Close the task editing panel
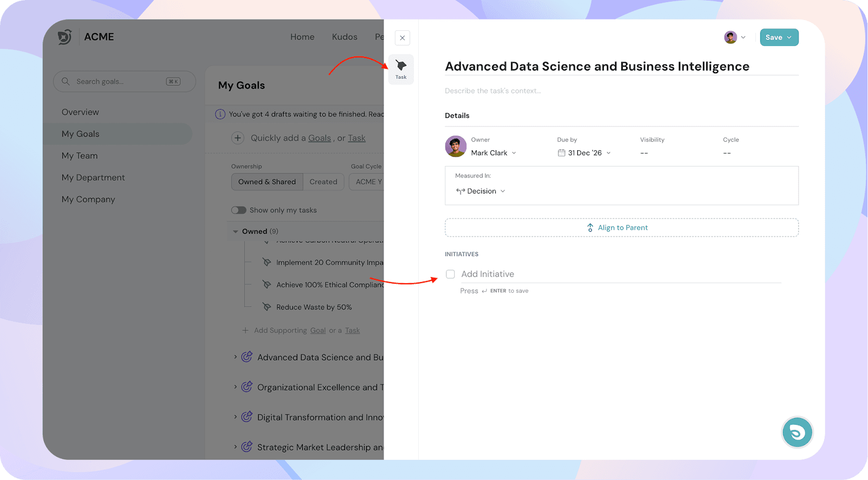The image size is (868, 480). coord(403,38)
